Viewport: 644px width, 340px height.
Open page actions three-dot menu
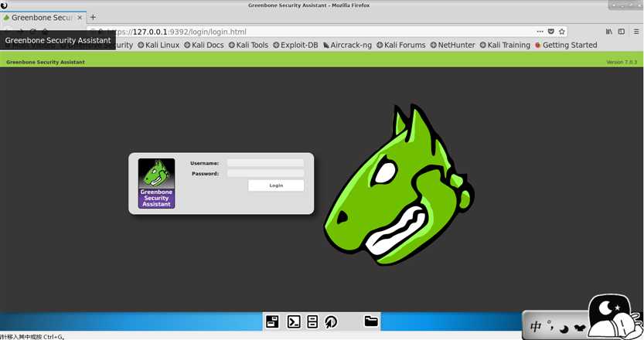click(540, 32)
